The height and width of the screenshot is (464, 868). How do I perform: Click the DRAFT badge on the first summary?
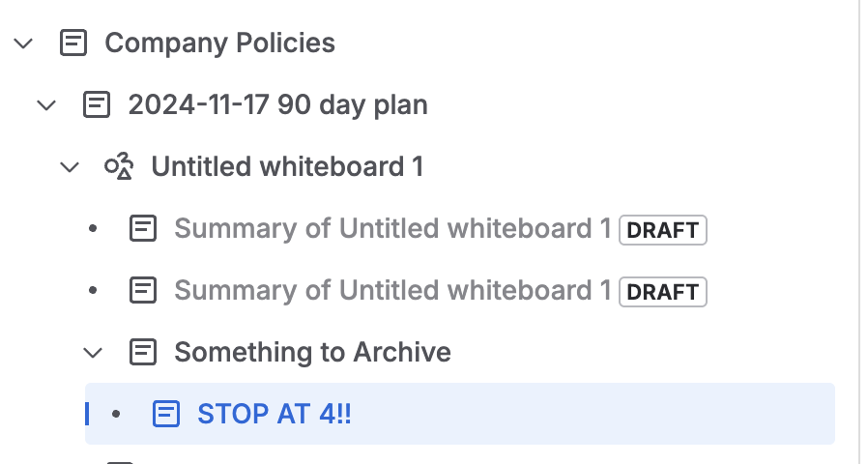pos(663,230)
